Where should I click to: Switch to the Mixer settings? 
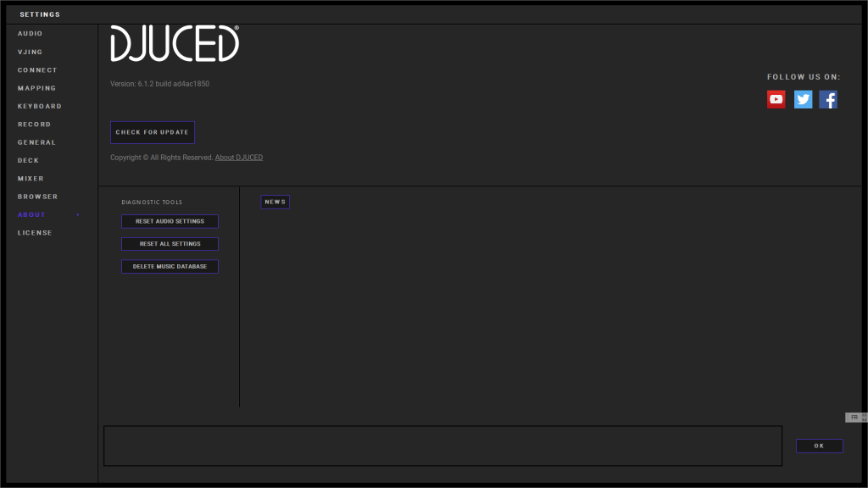[x=31, y=179]
